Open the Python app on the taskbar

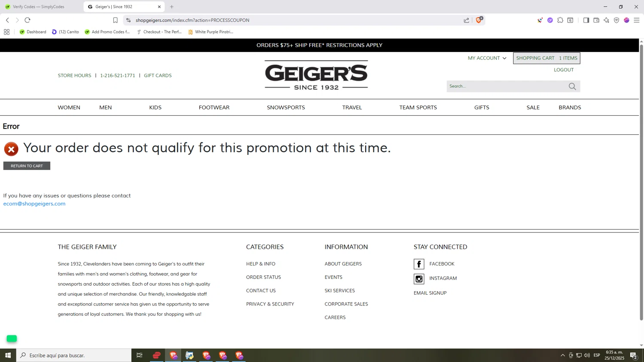(189, 355)
